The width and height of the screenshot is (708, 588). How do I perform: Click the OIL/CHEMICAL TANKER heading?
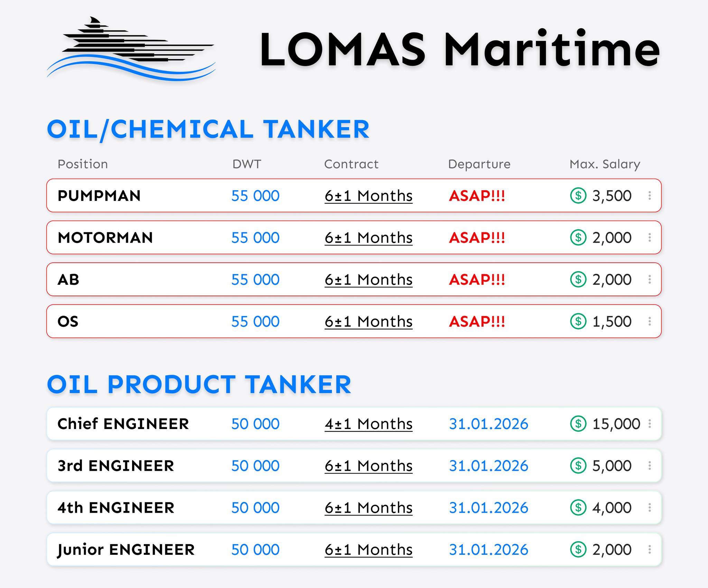click(x=208, y=129)
